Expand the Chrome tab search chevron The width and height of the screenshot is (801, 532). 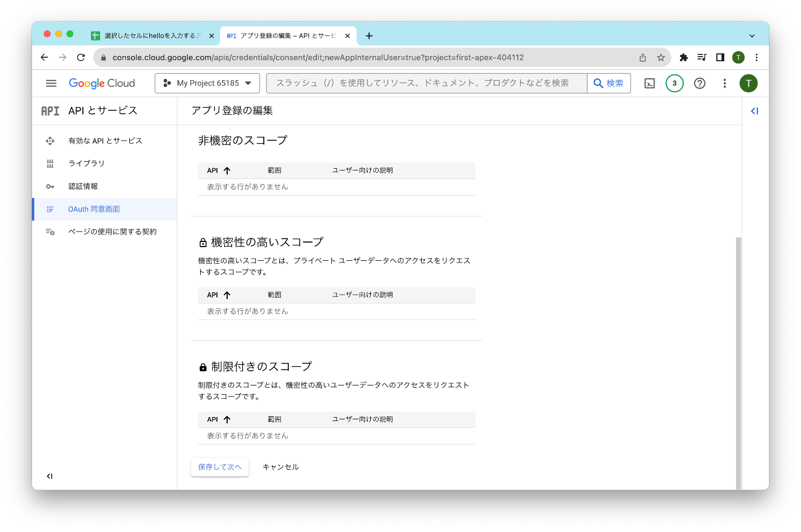pyautogui.click(x=752, y=35)
